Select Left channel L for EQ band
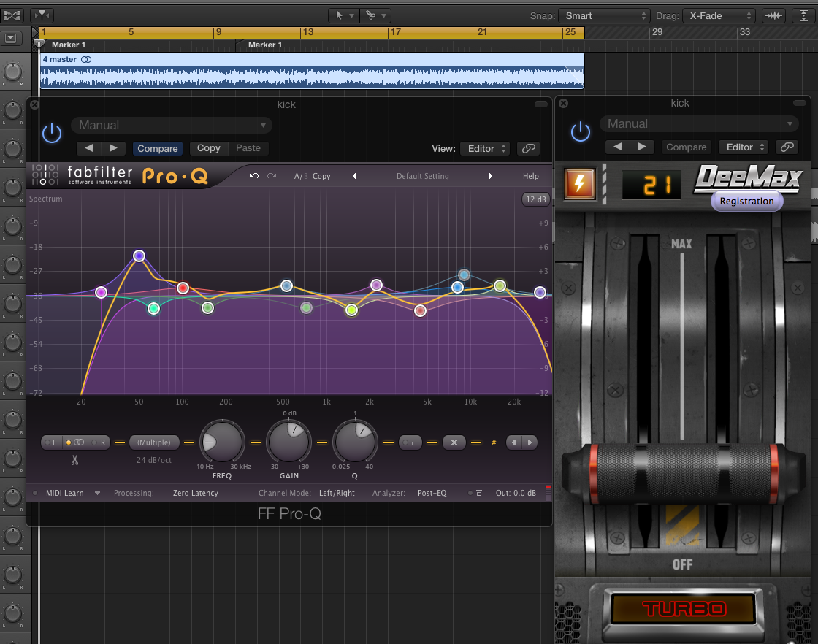This screenshot has height=644, width=818. pos(51,442)
